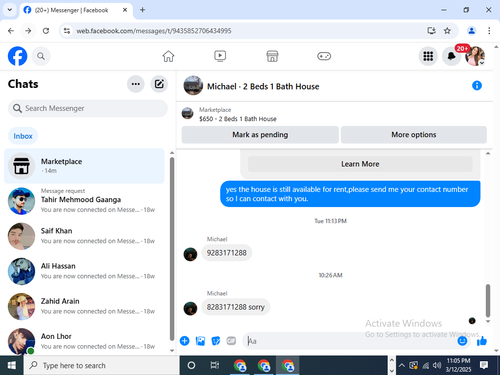Start a new message with compose icon
500x375 pixels.
(159, 84)
